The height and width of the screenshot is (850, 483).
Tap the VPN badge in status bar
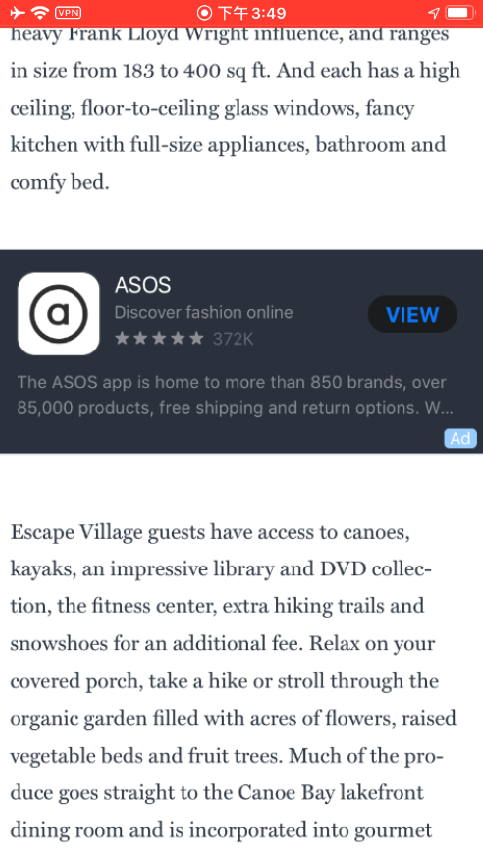point(68,12)
